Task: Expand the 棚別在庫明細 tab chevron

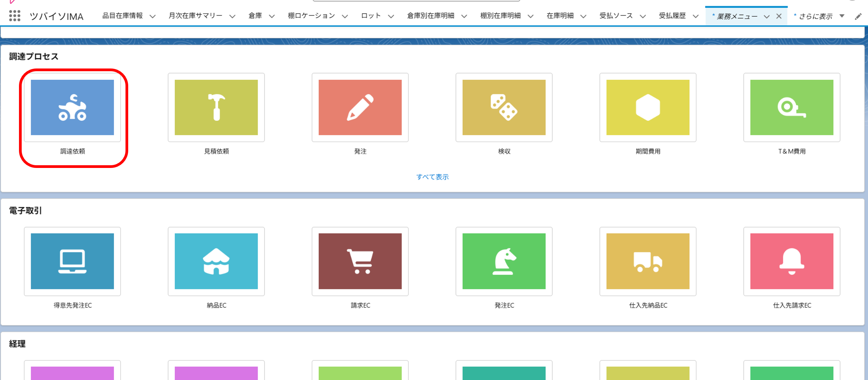Action: pos(531,16)
